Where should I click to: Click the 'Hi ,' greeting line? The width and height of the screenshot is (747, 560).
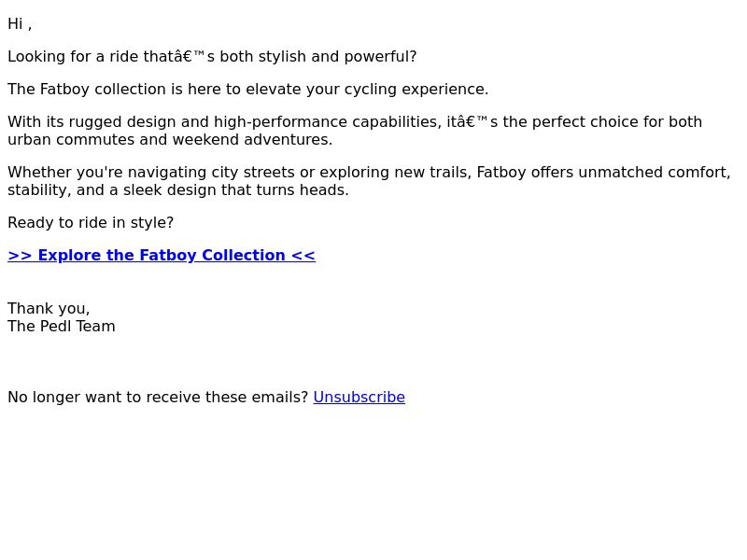pyautogui.click(x=20, y=24)
